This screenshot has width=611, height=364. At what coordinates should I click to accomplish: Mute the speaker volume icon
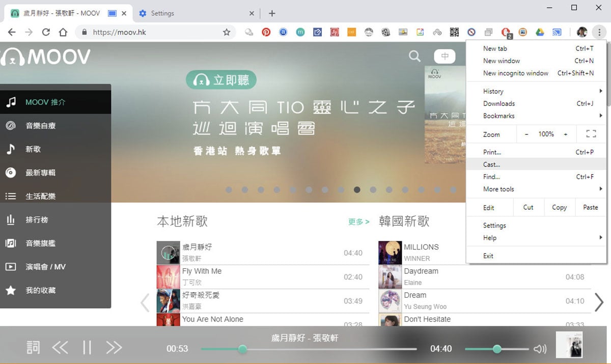(540, 349)
